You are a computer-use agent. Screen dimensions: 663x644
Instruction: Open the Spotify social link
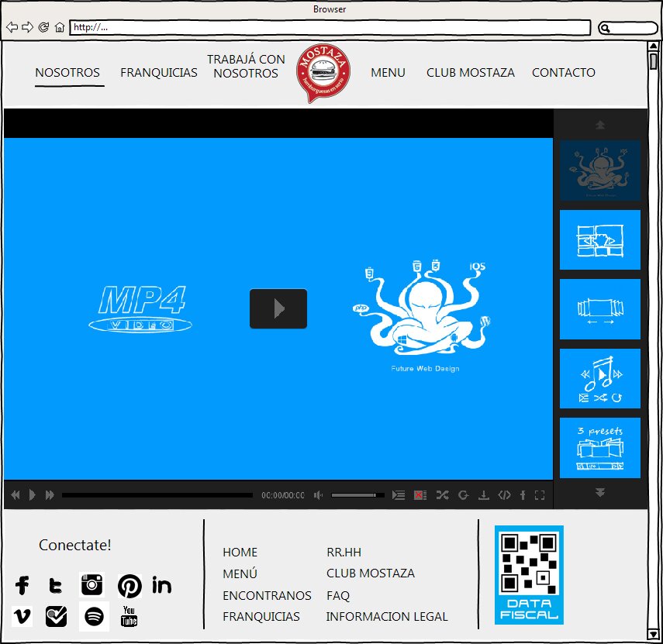click(94, 617)
